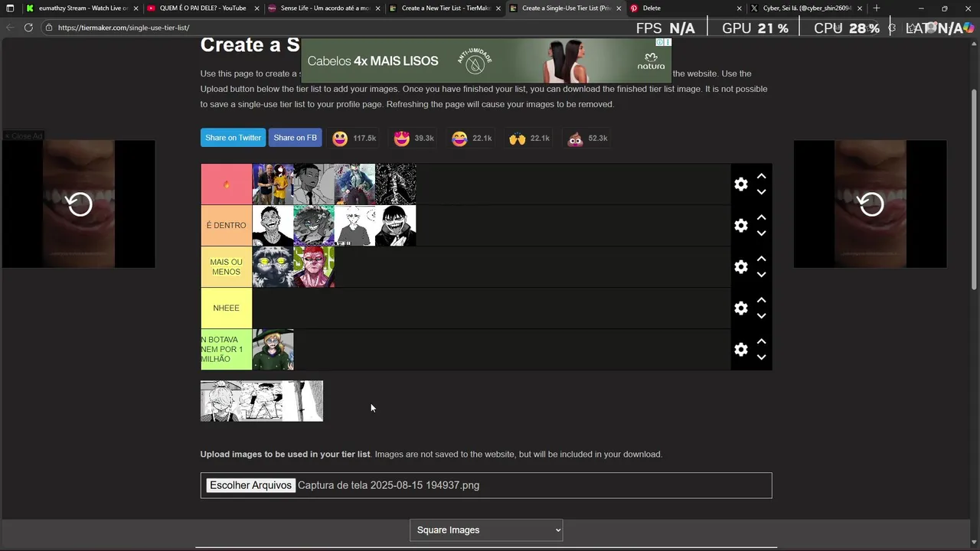Click Close Ad on left ad
980x551 pixels.
tap(24, 136)
